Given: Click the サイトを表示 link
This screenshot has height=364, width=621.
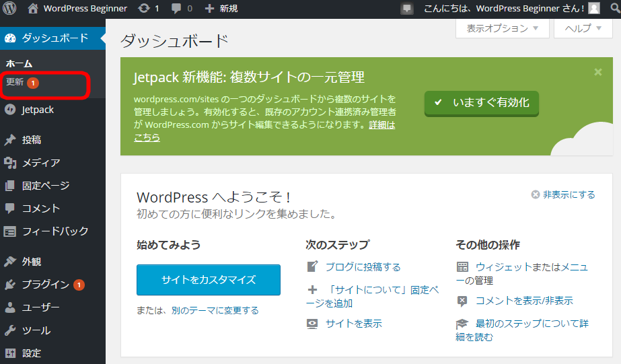Looking at the screenshot, I should click(354, 324).
